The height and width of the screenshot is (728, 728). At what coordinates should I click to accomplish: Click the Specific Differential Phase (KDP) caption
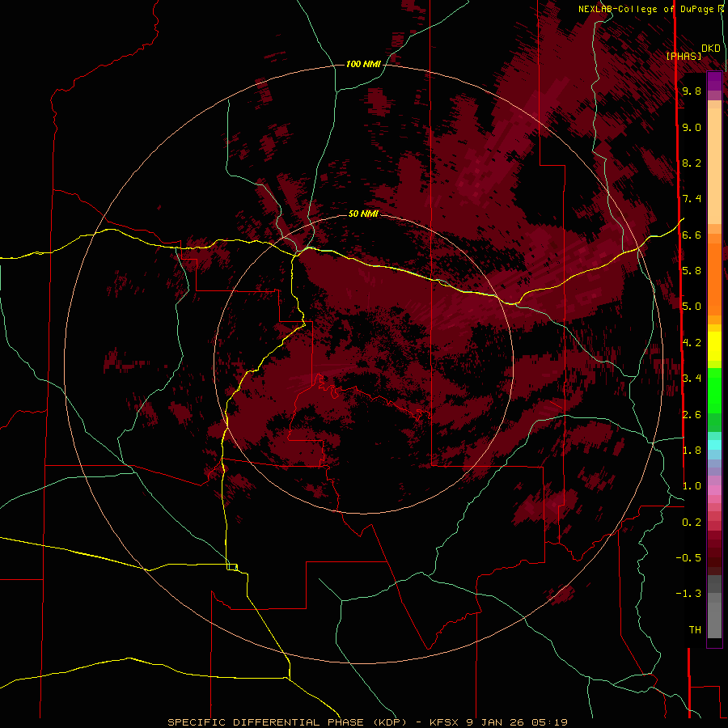[x=295, y=722]
